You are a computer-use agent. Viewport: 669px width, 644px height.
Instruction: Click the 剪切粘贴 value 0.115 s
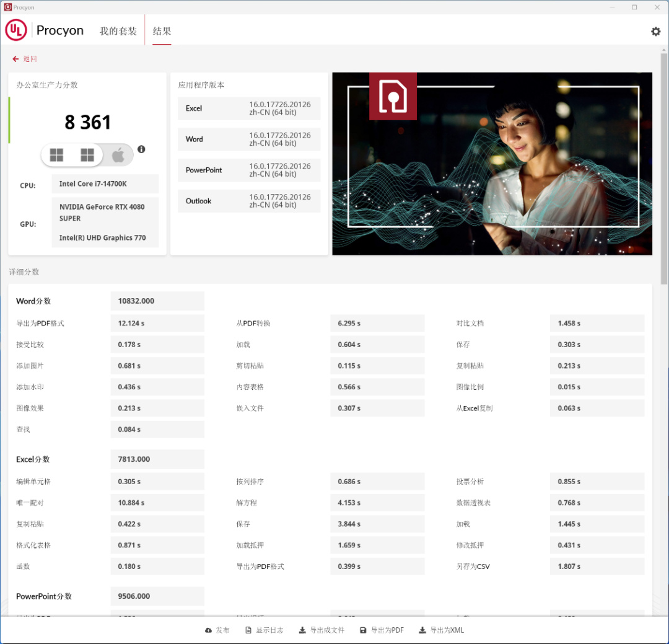(x=377, y=366)
